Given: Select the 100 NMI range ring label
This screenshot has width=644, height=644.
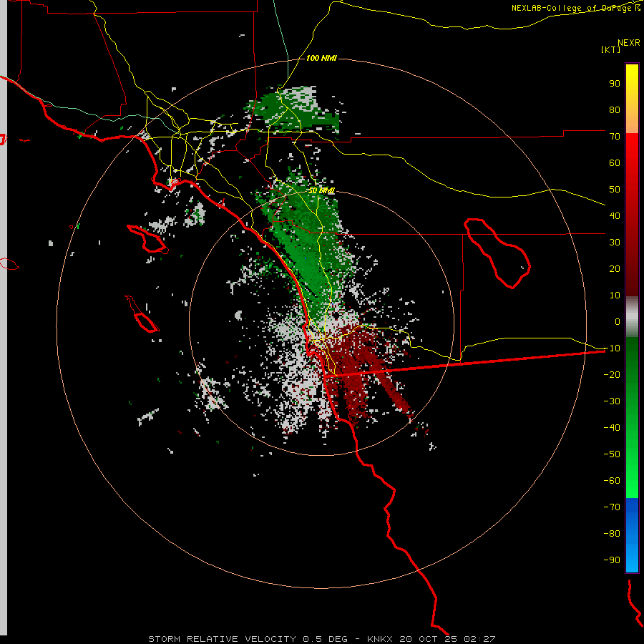Looking at the screenshot, I should [x=321, y=58].
